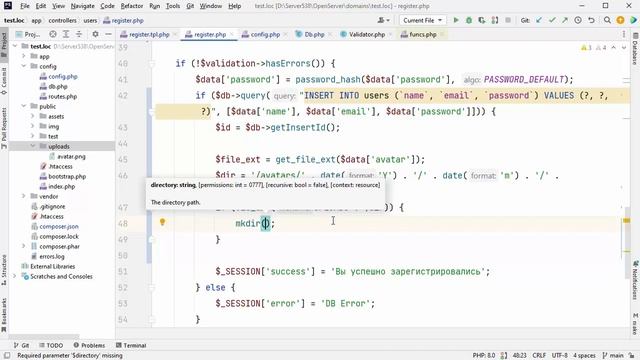Open Project panel settings gear
The height and width of the screenshot is (360, 640).
pos(95,34)
